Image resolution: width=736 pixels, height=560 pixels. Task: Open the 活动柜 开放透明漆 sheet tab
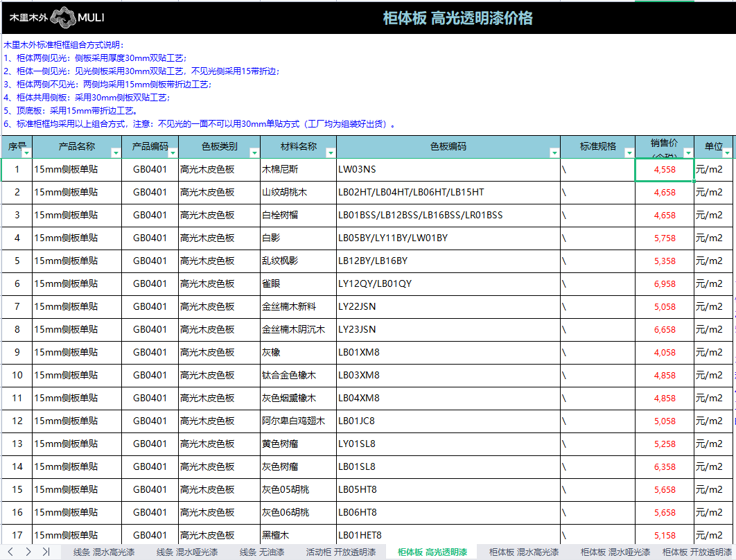click(x=341, y=552)
